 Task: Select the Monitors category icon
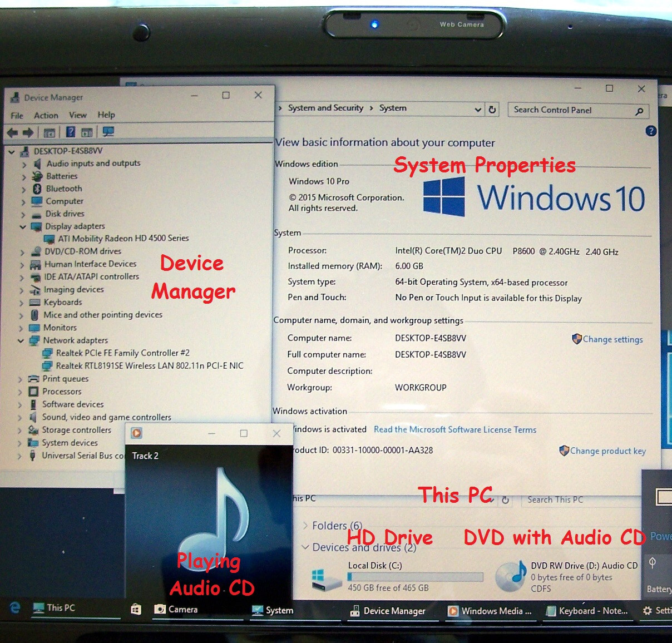(34, 328)
